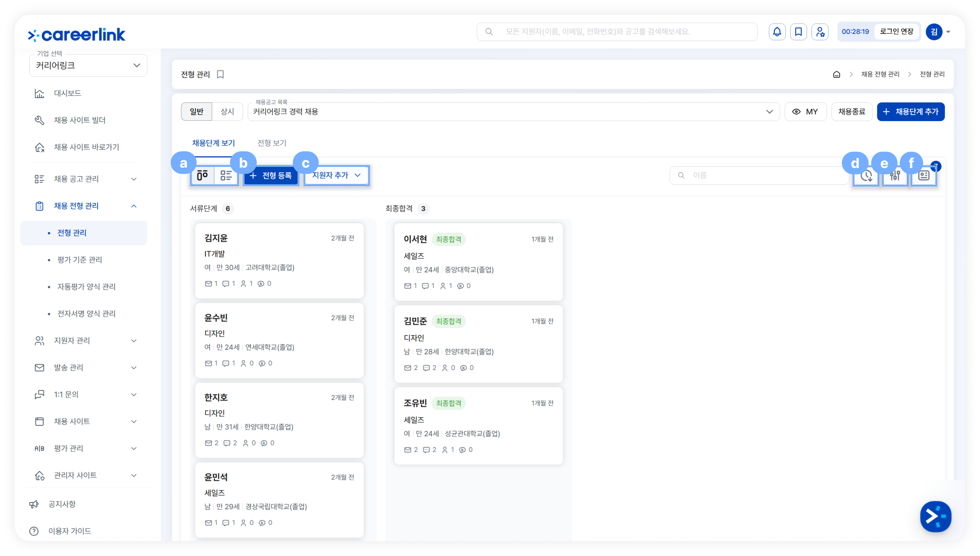Focus the global applicant search field

617,32
